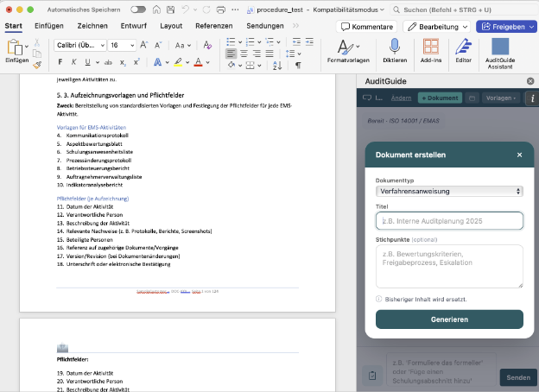Launch the AuditGuide Assistant ribbon button
The width and height of the screenshot is (539, 392).
pos(500,54)
